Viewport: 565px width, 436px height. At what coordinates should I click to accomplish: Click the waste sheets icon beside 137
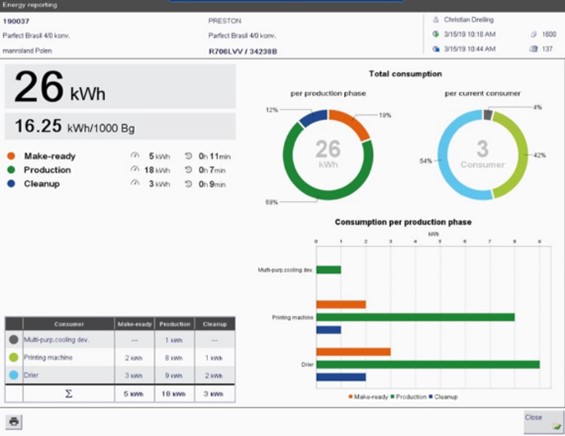click(x=533, y=49)
